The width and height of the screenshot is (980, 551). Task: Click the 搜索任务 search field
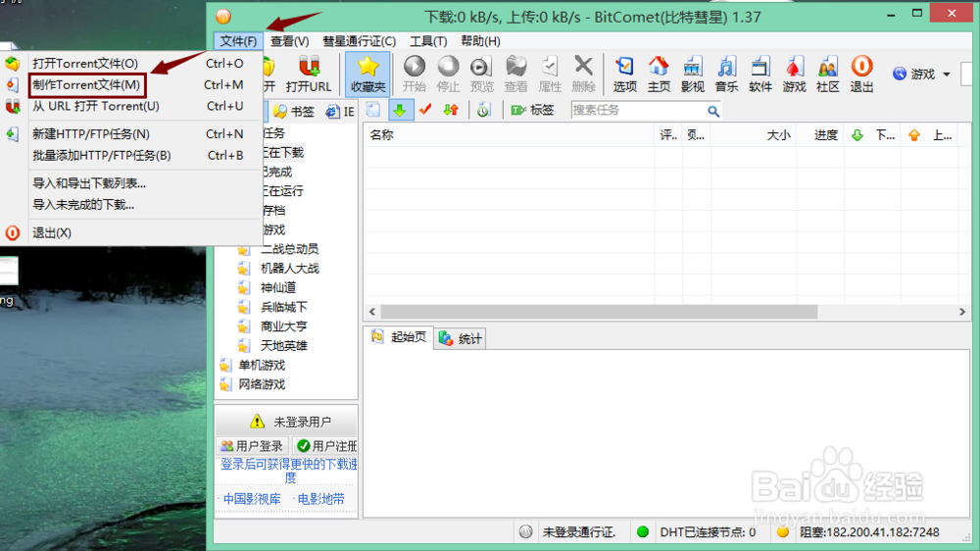tap(638, 111)
